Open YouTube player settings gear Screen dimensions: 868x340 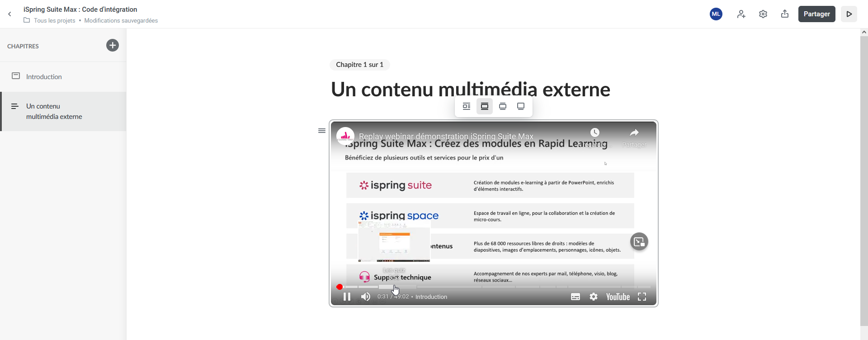[594, 297]
